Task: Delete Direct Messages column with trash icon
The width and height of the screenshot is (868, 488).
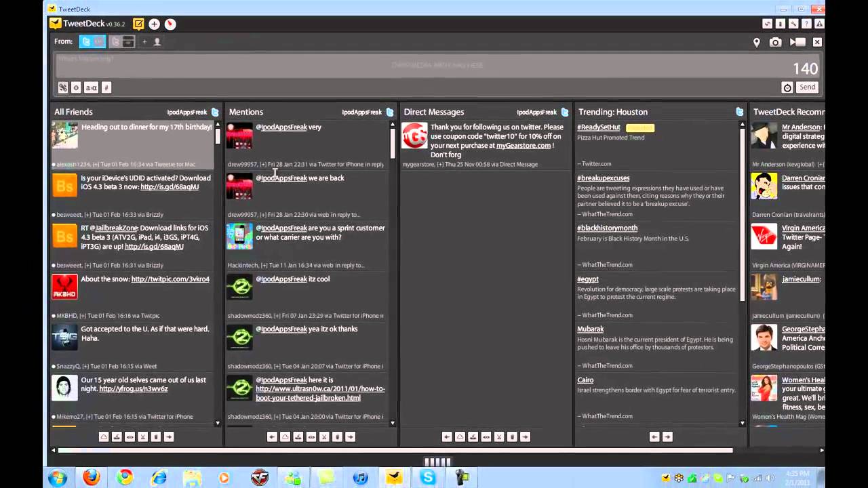Action: 512,437
